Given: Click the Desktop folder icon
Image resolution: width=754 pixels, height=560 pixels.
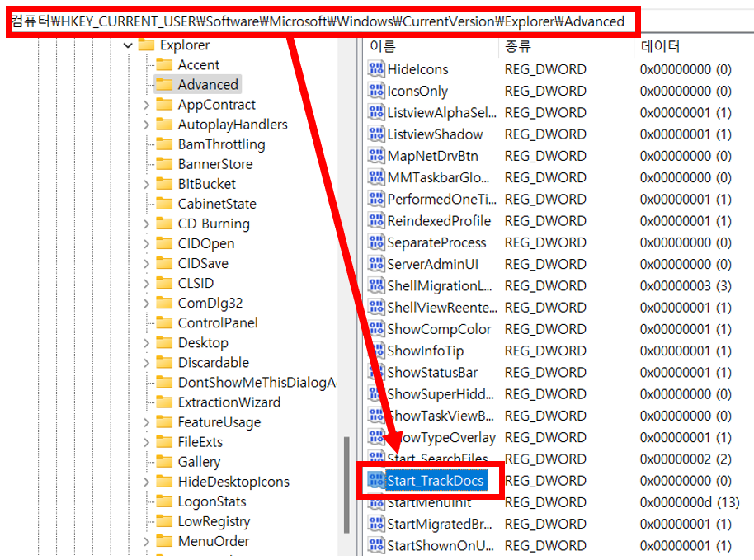Looking at the screenshot, I should click(x=164, y=342).
